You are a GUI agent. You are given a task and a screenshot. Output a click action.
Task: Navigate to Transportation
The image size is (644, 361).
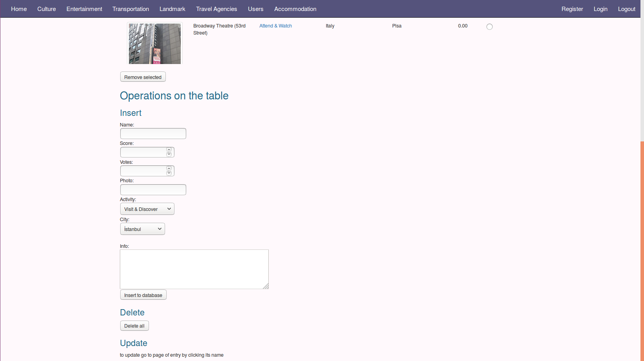[x=130, y=9]
